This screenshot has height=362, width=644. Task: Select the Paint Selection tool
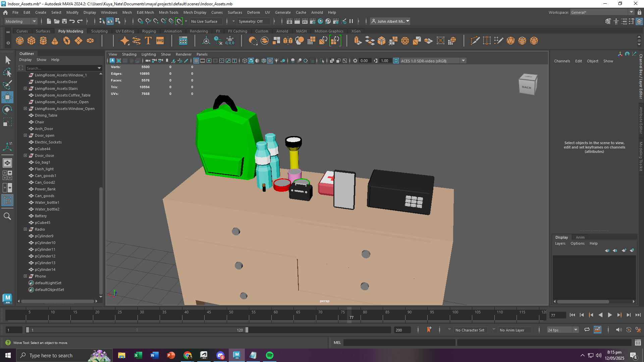click(7, 84)
